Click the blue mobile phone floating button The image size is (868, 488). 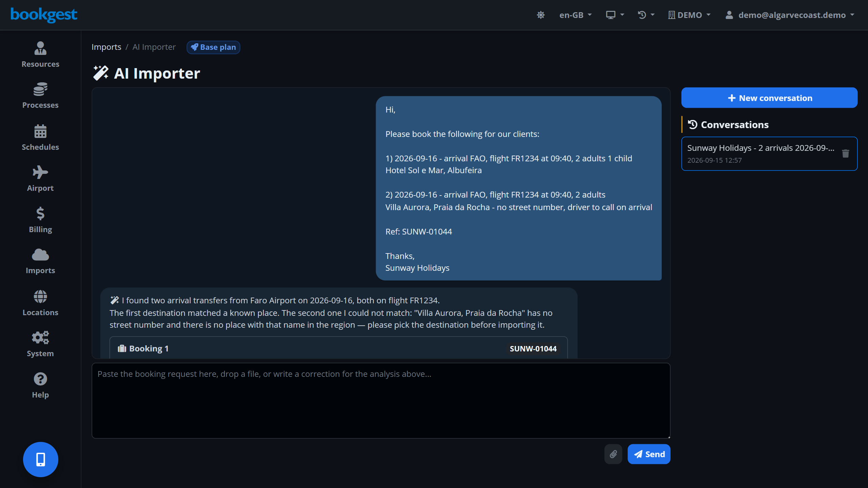[x=41, y=459]
